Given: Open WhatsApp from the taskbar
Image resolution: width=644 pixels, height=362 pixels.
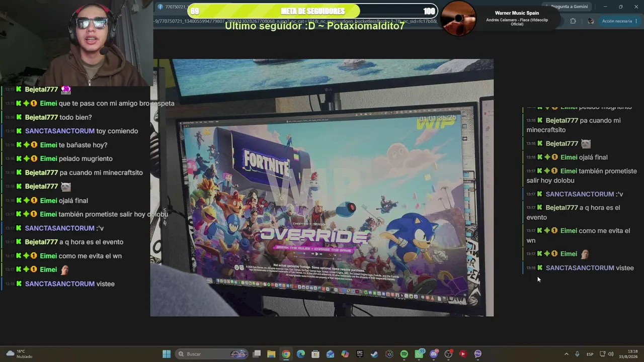Looking at the screenshot, I should (419, 354).
